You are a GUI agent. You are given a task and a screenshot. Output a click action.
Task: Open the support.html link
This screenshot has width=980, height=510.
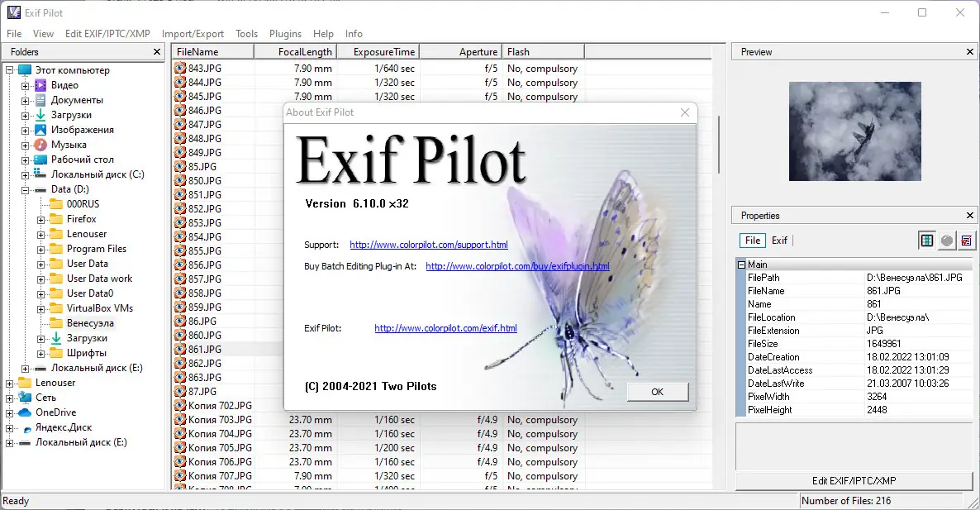tap(429, 245)
